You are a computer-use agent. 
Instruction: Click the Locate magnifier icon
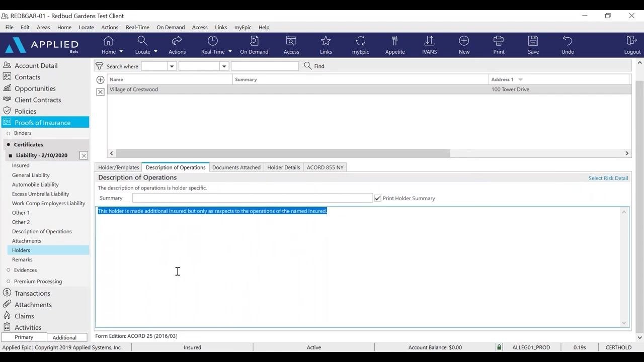pos(142,41)
